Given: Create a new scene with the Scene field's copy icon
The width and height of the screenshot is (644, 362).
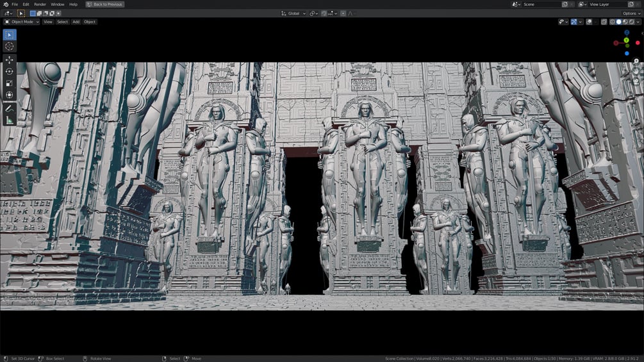Looking at the screenshot, I should point(565,4).
